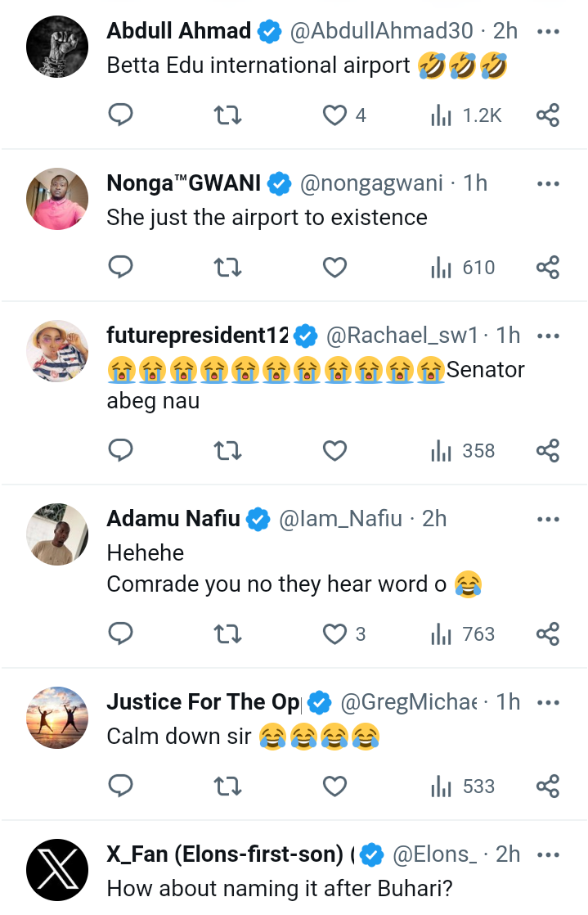Expand more menu on X_Fan's tweet

coord(547,854)
